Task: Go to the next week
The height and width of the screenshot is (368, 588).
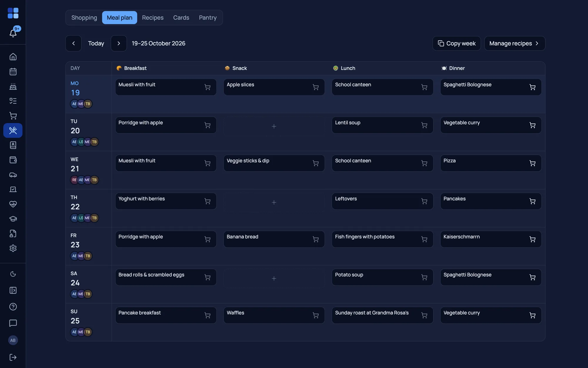Action: pos(119,43)
